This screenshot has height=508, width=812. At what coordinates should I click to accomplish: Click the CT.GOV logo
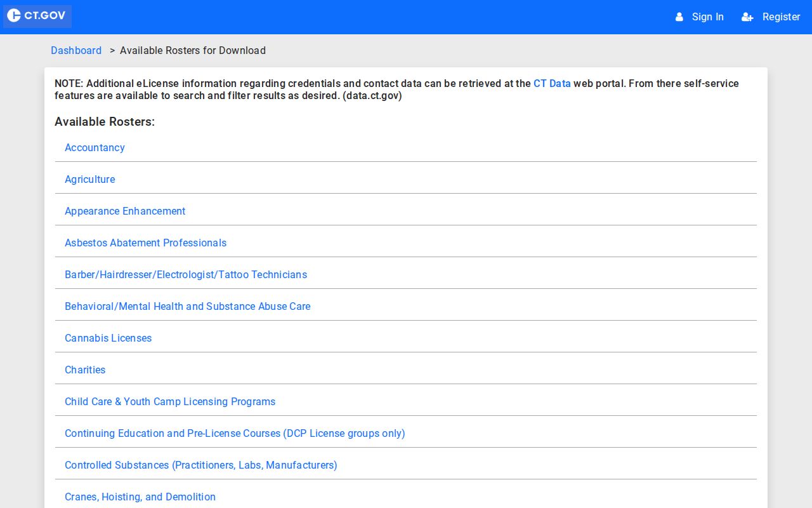click(x=37, y=16)
